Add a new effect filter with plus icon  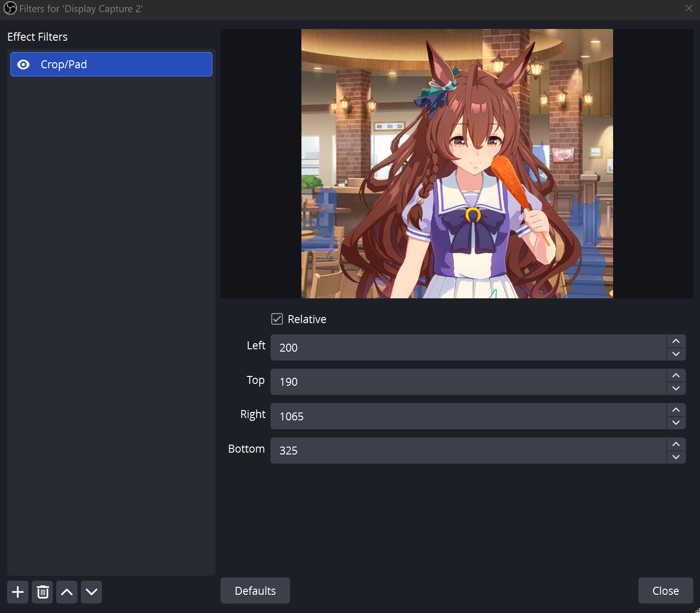[18, 592]
